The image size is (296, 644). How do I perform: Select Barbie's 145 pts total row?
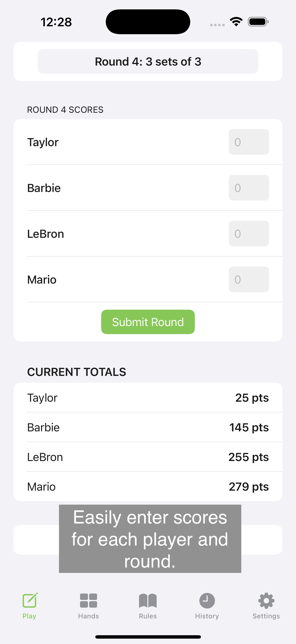148,427
